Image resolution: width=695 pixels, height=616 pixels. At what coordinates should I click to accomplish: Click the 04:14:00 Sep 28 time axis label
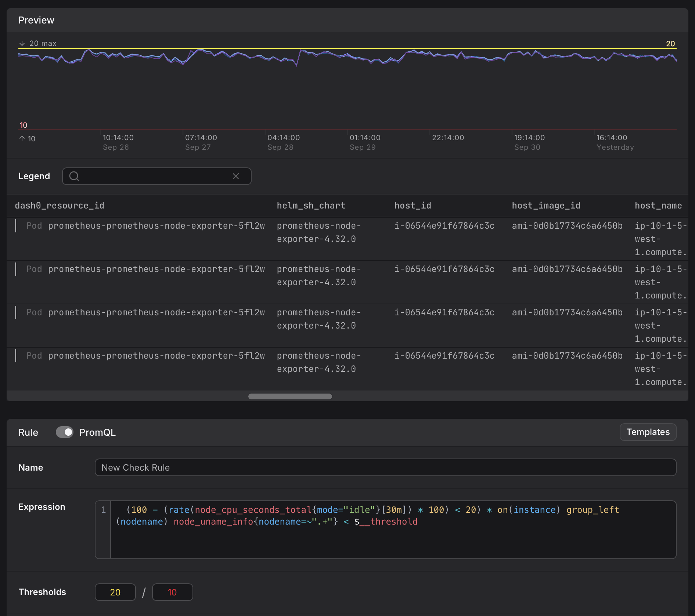click(284, 142)
